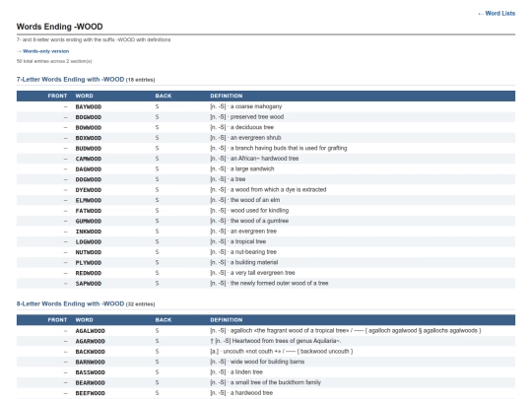Click the definition 'a coarse mahogany'
532x399 pixels.
pos(256,106)
